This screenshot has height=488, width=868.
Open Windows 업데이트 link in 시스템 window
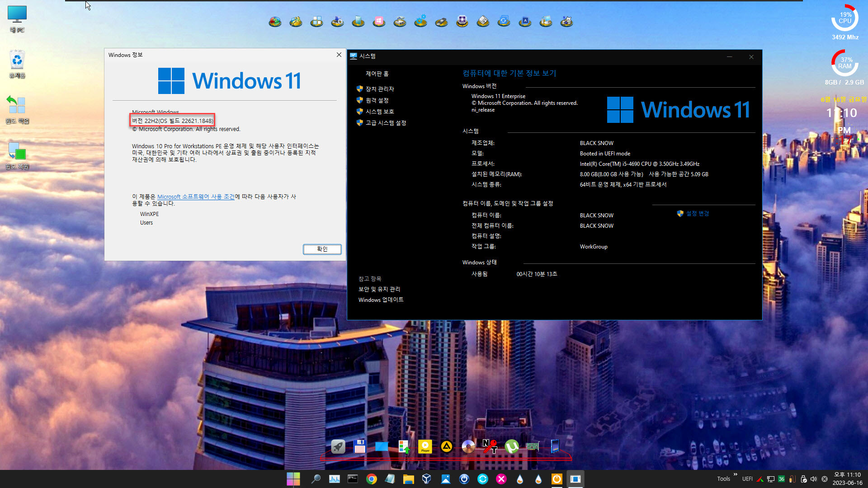[381, 300]
